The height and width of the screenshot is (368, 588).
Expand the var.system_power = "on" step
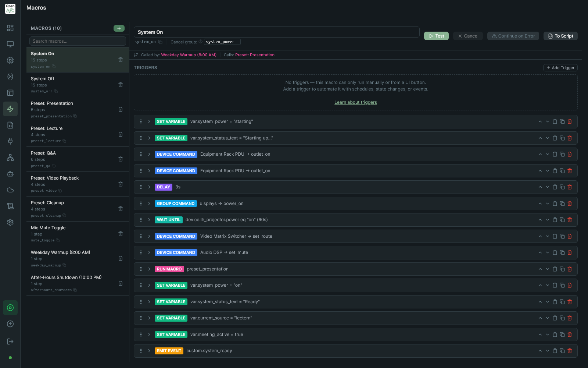pos(149,285)
